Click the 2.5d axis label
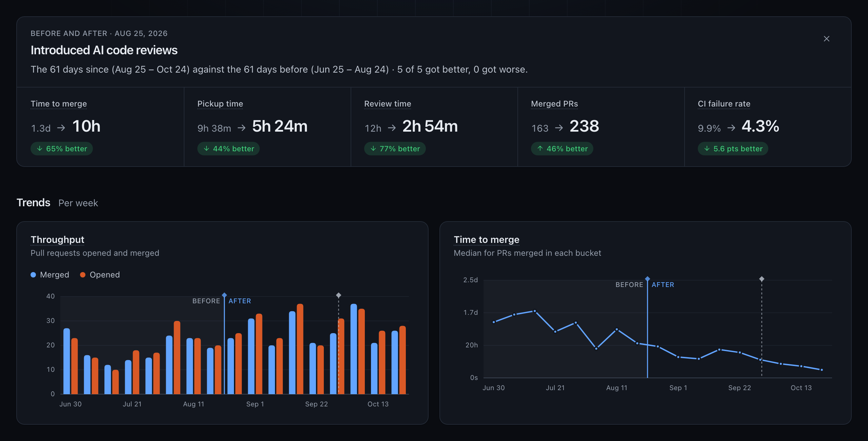The image size is (868, 441). point(470,280)
